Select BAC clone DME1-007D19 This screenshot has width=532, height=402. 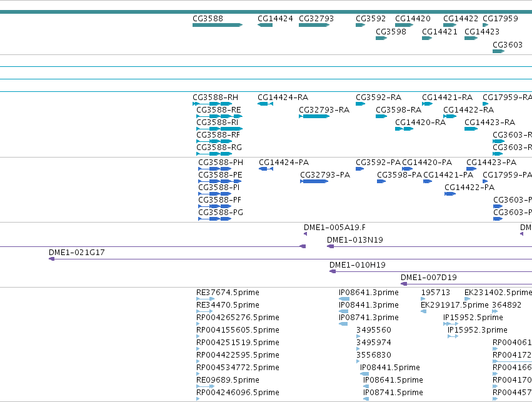click(x=428, y=278)
